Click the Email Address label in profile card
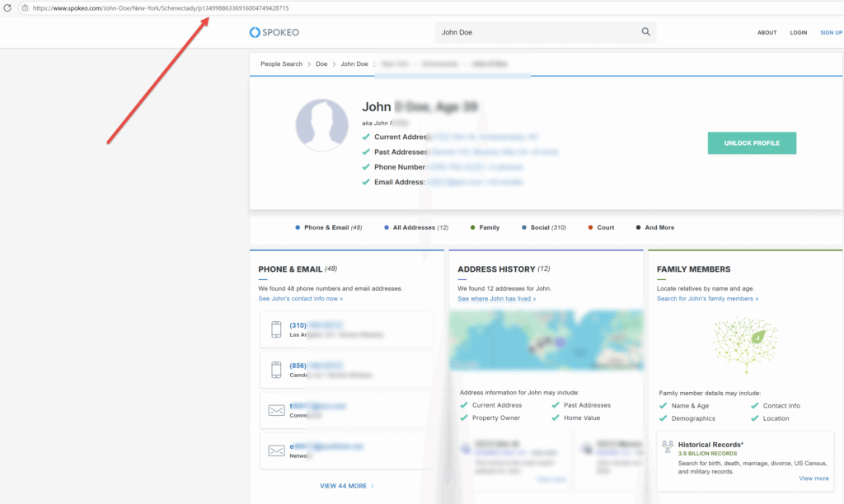 click(400, 182)
